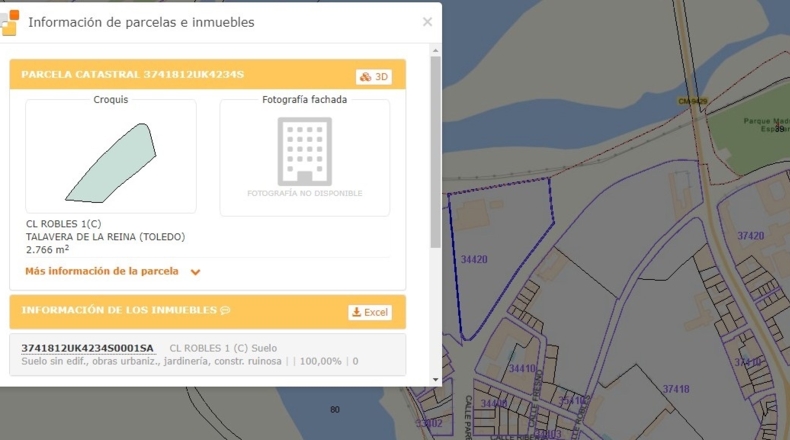Screen dimensions: 790x440
Task: Click the Catastro logo icon in header
Action: click(10, 23)
